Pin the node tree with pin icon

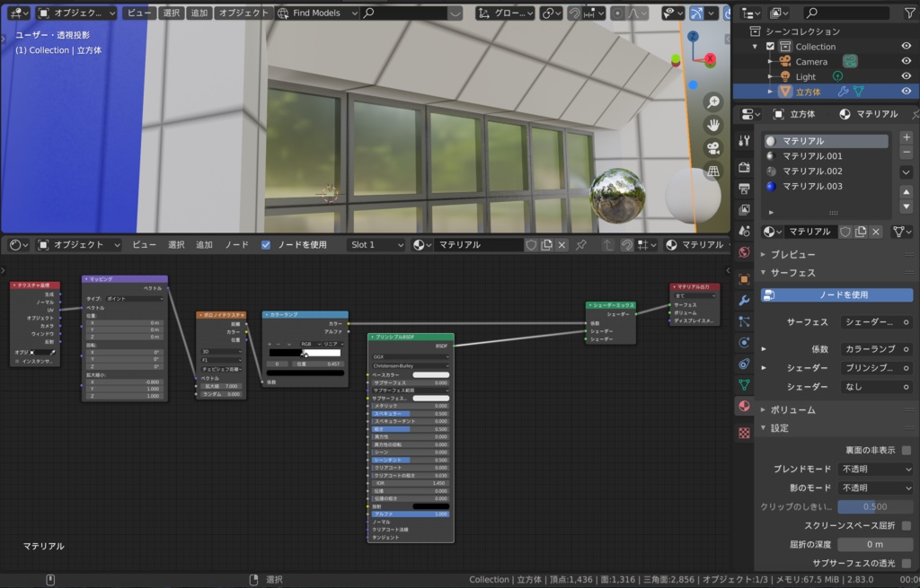coord(581,245)
